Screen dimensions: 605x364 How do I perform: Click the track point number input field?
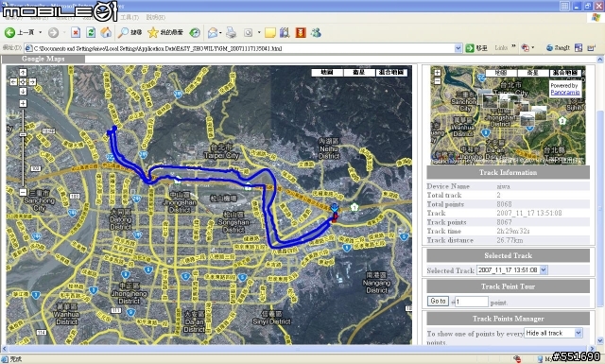(x=472, y=302)
